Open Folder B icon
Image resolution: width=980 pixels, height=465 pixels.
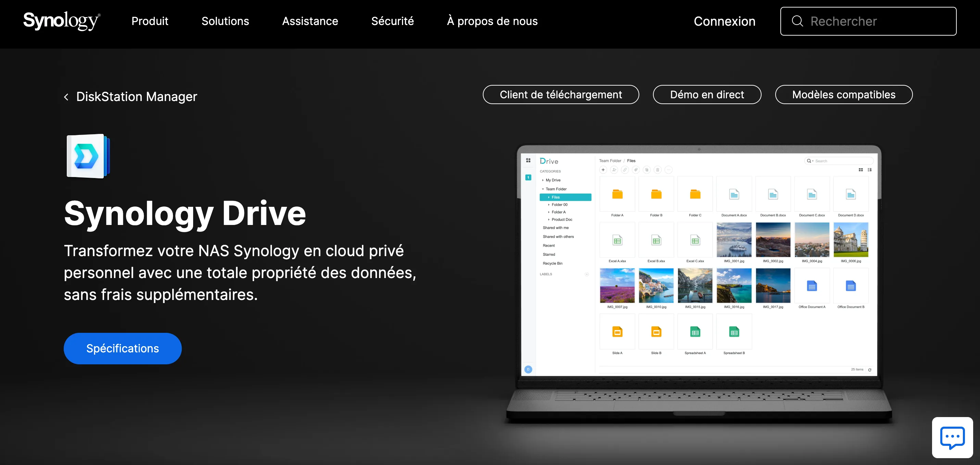656,194
